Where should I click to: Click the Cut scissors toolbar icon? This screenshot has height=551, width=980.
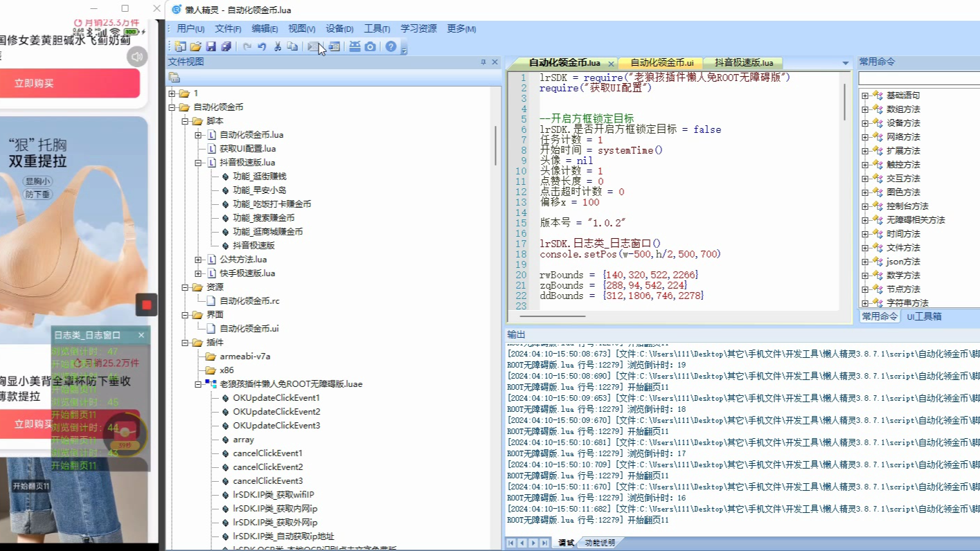(x=277, y=46)
